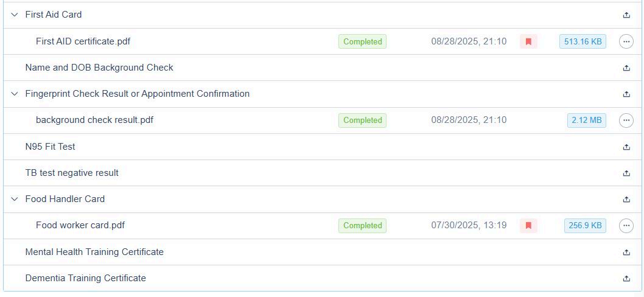
Task: Click red bookmark flag on First AID certificate
Action: coord(528,41)
